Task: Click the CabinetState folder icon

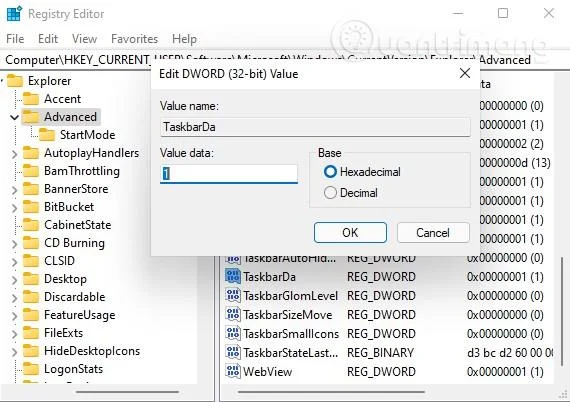Action: [x=31, y=225]
